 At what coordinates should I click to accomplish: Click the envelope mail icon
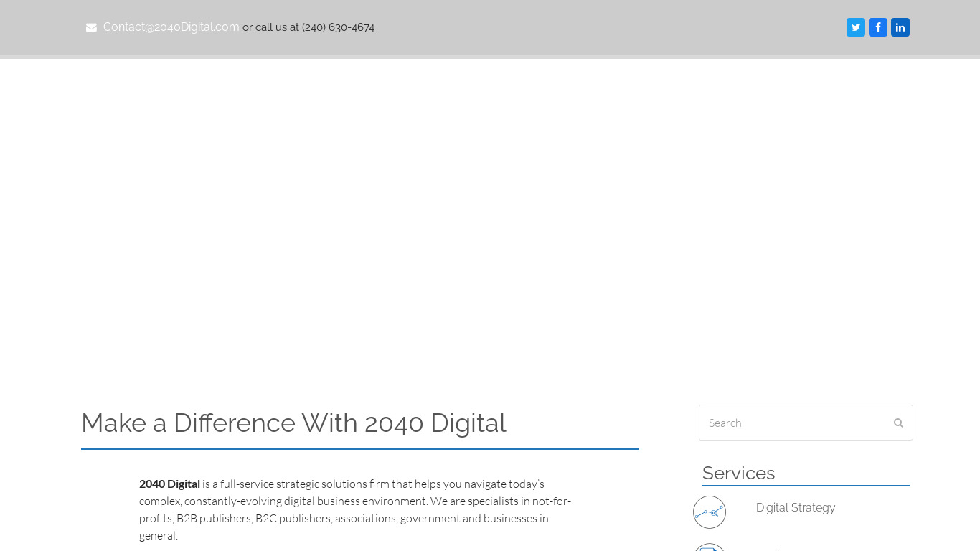[x=91, y=27]
